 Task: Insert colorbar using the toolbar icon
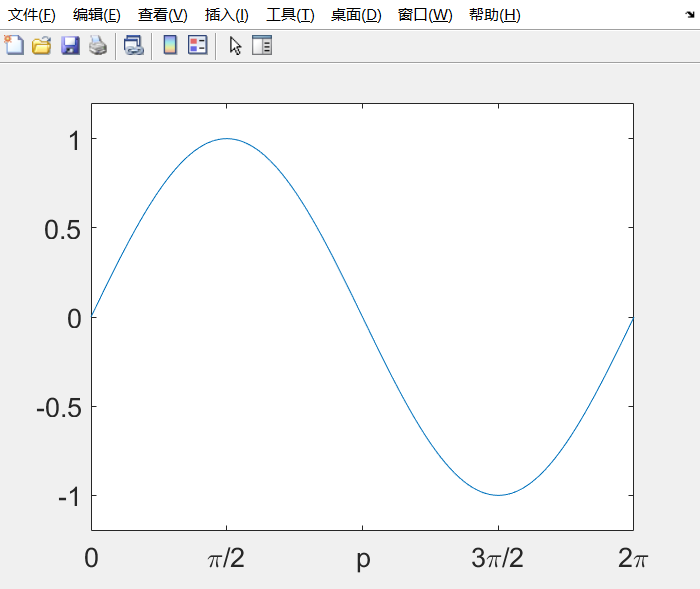[170, 45]
